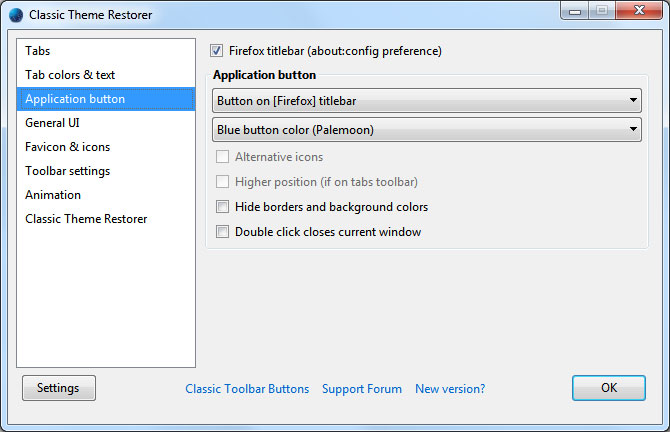Tick Higher position (if on tabs toolbar)

[x=222, y=182]
